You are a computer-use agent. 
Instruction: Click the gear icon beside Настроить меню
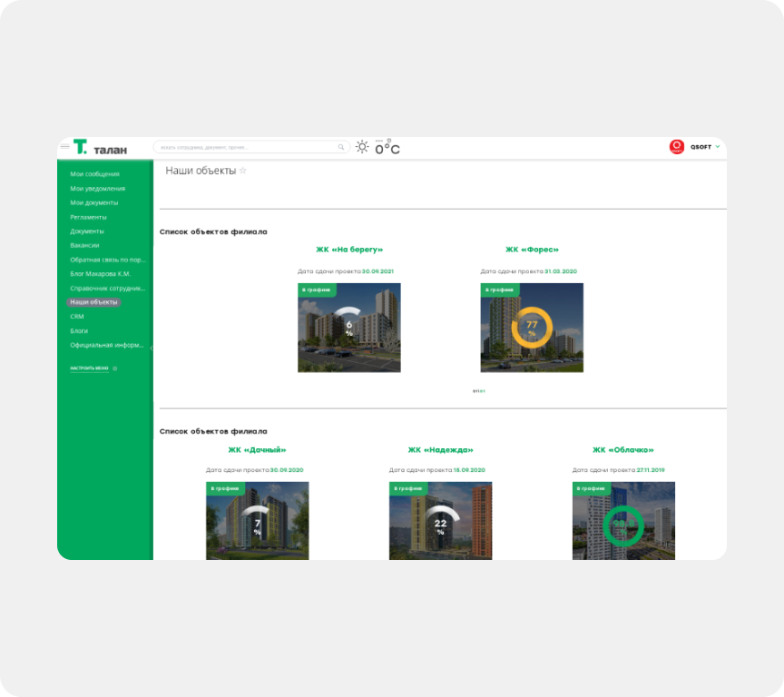tap(115, 368)
